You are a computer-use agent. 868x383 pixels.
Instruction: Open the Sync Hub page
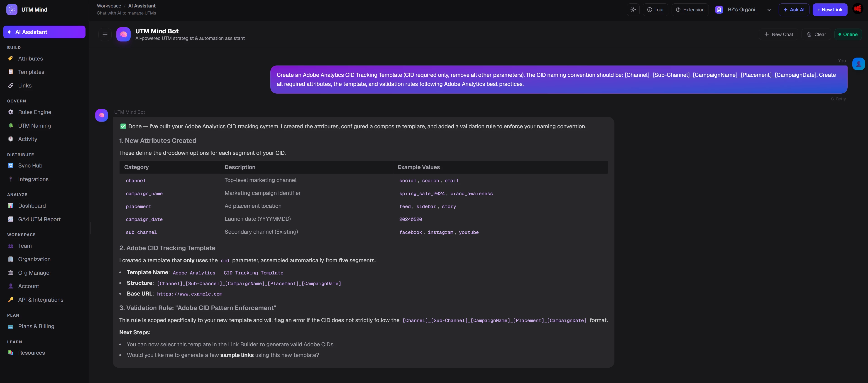click(x=30, y=166)
